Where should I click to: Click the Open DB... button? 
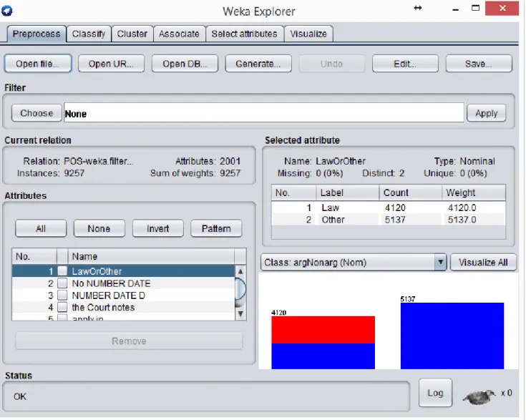coord(185,64)
